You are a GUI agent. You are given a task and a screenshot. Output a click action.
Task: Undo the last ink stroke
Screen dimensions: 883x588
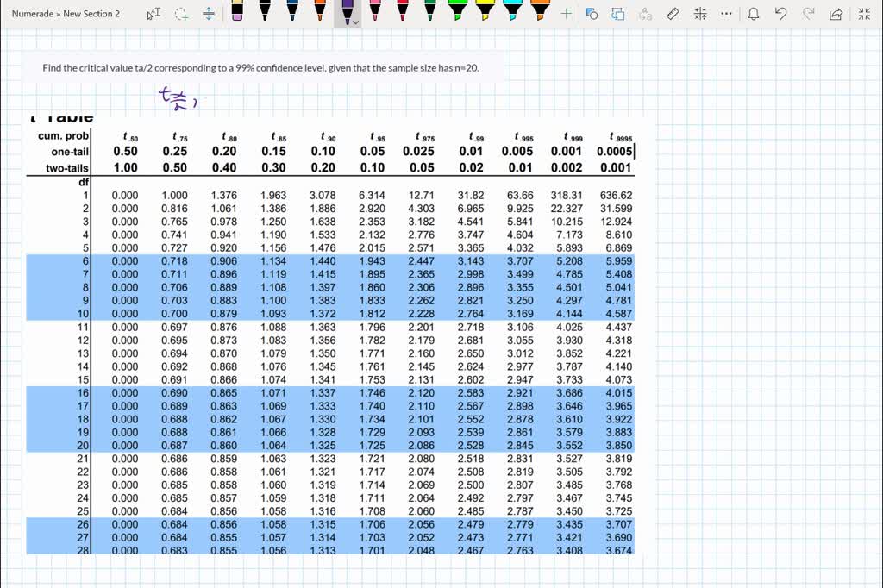(781, 14)
